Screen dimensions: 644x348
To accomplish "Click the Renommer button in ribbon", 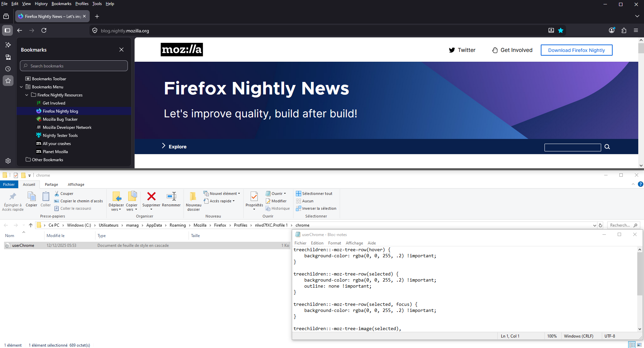I will (171, 199).
